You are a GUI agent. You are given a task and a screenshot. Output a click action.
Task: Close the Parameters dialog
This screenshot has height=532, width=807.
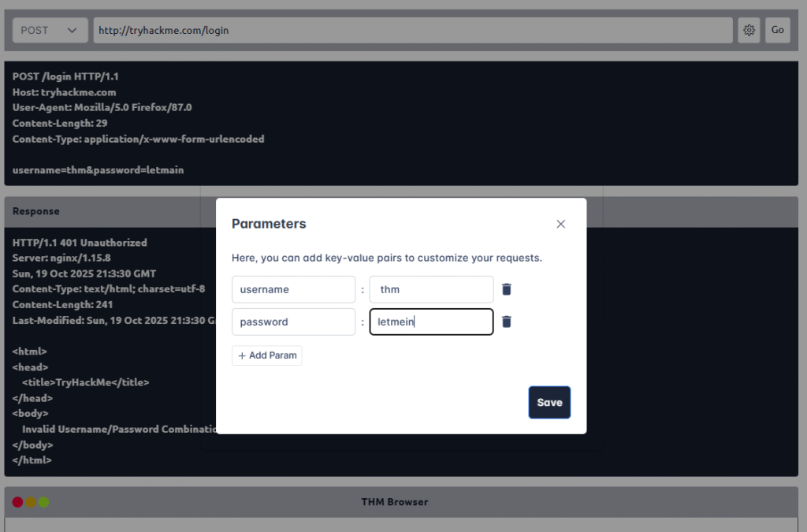(x=560, y=224)
